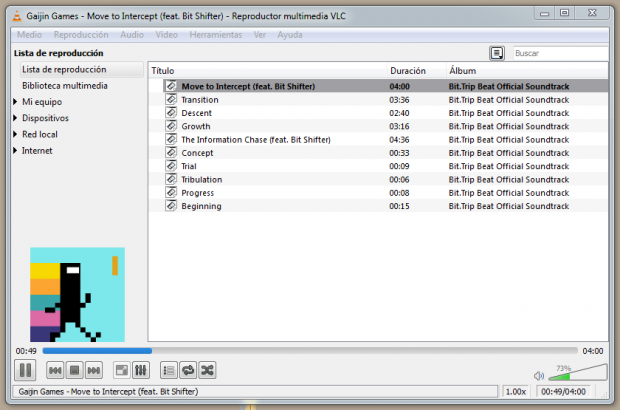Viewport: 620px width, 410px height.
Task: Click the Buscar search field
Action: pos(560,53)
